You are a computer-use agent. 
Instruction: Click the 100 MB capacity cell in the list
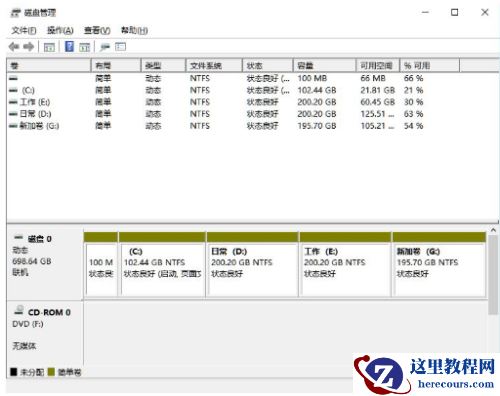(312, 78)
